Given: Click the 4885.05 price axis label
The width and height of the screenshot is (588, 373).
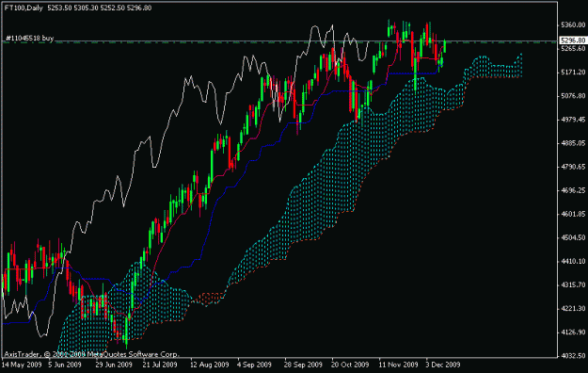Looking at the screenshot, I should tap(573, 143).
